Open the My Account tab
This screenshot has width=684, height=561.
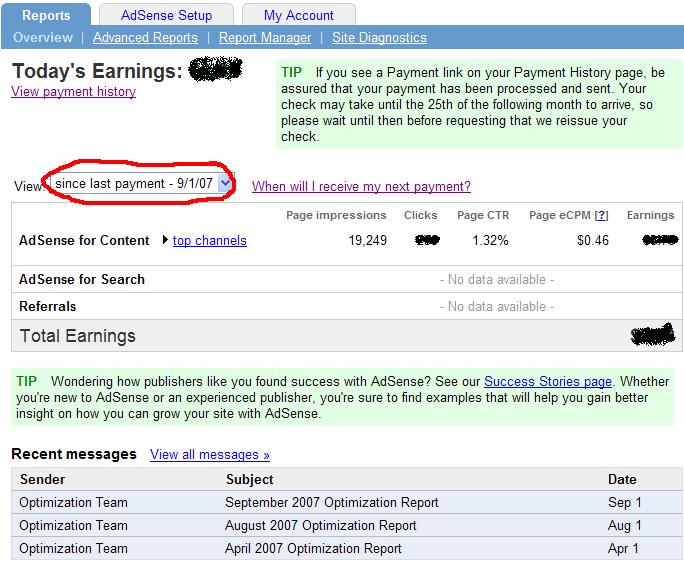tap(298, 15)
